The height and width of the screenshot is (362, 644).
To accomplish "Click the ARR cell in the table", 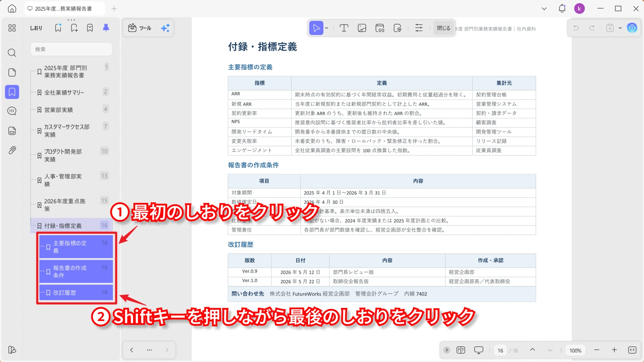I will [x=259, y=94].
